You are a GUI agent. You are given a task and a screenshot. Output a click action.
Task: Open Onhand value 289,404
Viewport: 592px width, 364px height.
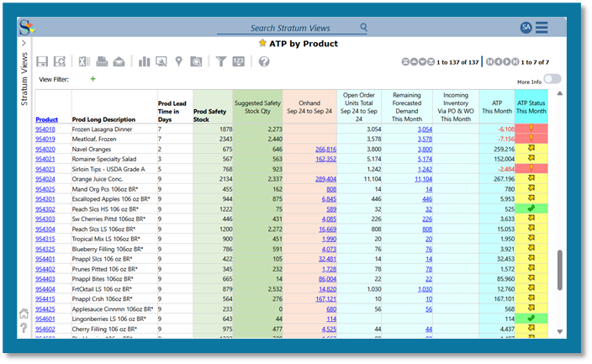point(325,179)
